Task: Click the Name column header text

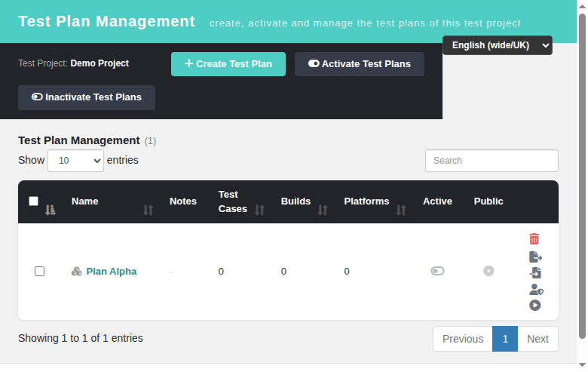Action: coord(85,201)
